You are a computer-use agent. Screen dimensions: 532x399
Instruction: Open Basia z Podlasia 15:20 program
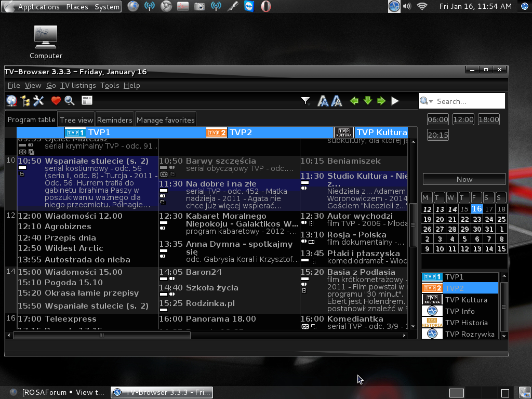coord(354,290)
